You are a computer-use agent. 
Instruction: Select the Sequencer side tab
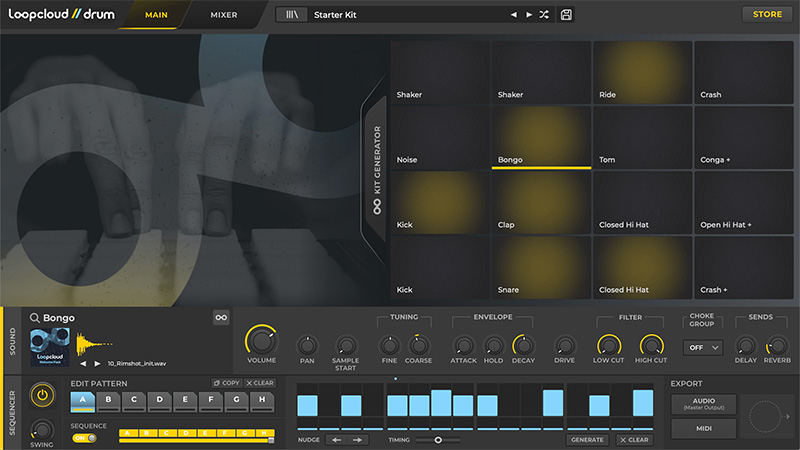[11, 413]
